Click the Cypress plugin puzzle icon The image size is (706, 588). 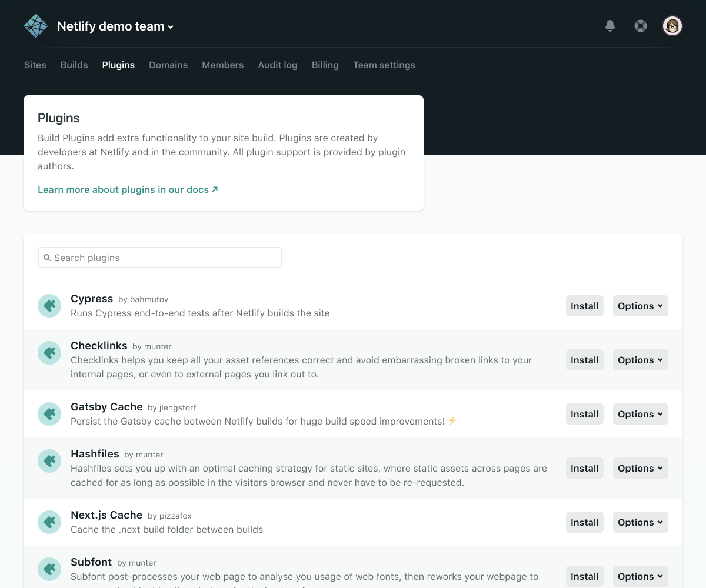click(x=49, y=306)
